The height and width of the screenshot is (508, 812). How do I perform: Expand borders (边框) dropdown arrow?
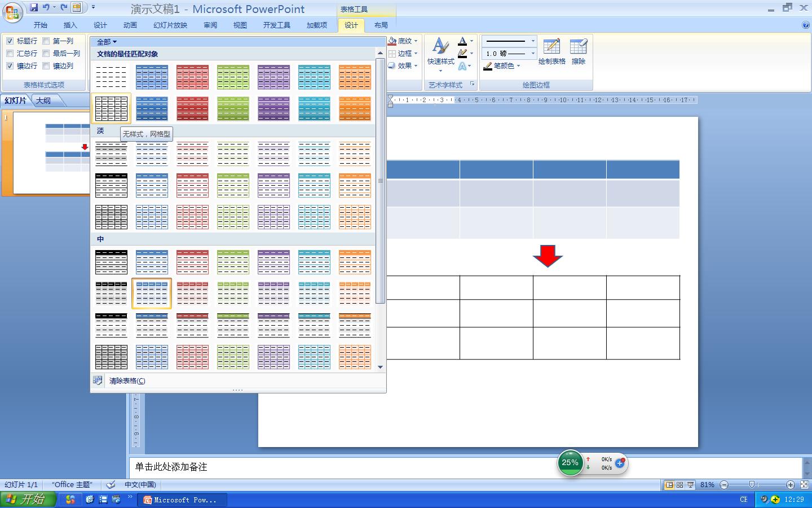(x=416, y=54)
